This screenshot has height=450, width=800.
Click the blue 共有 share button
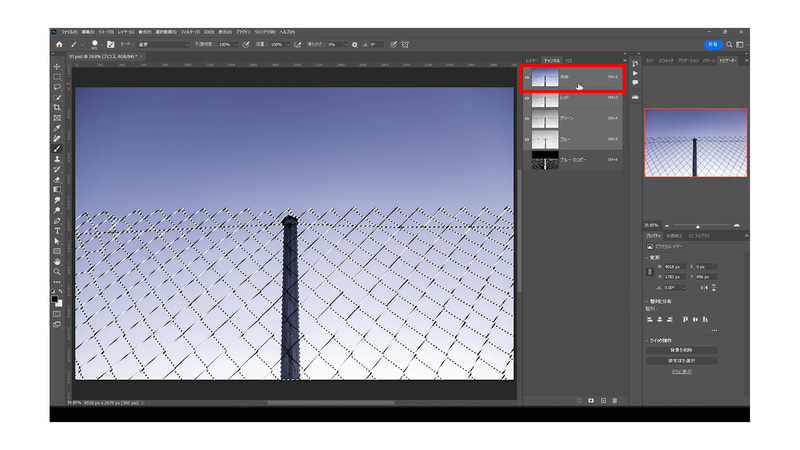coord(713,44)
